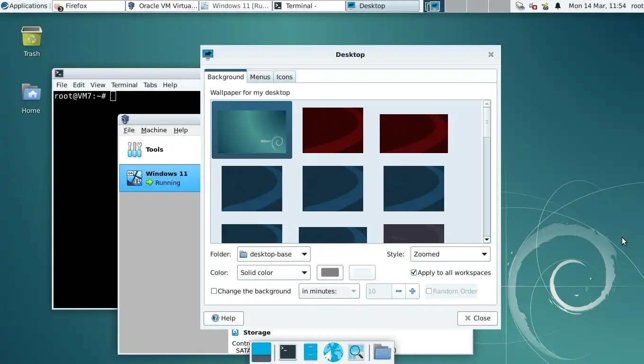This screenshot has height=364, width=644.
Task: Click the wallpaper list scroll up arrow
Action: click(x=486, y=104)
